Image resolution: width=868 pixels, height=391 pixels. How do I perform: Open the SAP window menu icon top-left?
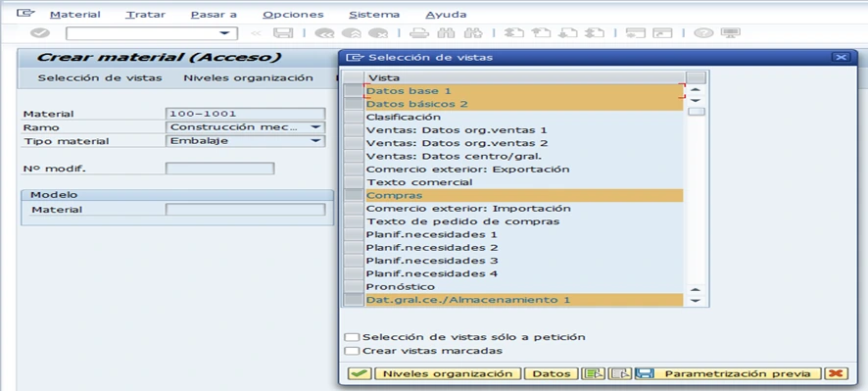25,14
